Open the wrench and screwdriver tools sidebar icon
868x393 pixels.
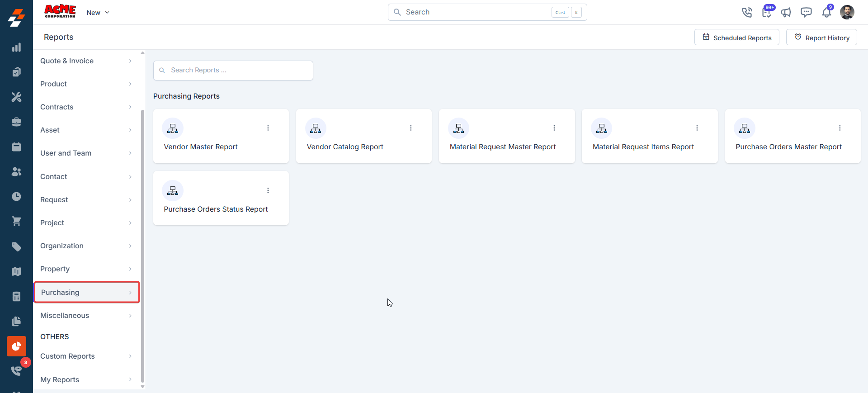tap(16, 97)
